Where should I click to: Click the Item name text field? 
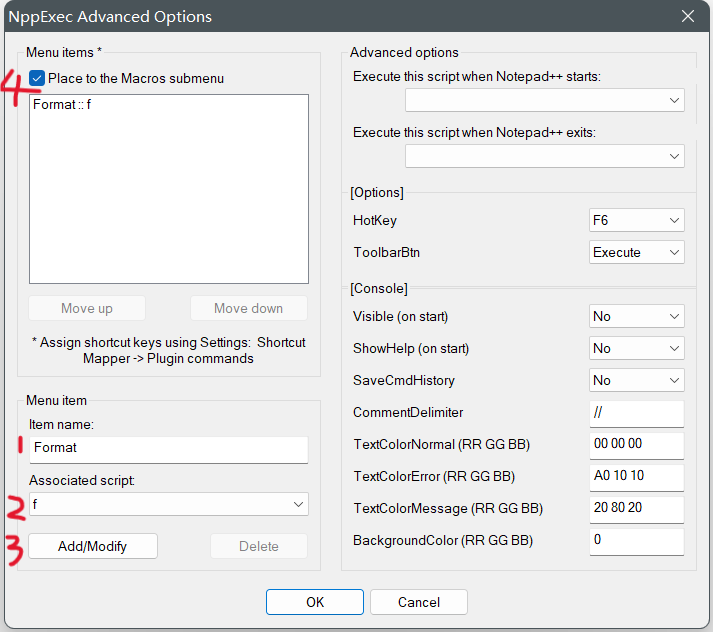[168, 449]
